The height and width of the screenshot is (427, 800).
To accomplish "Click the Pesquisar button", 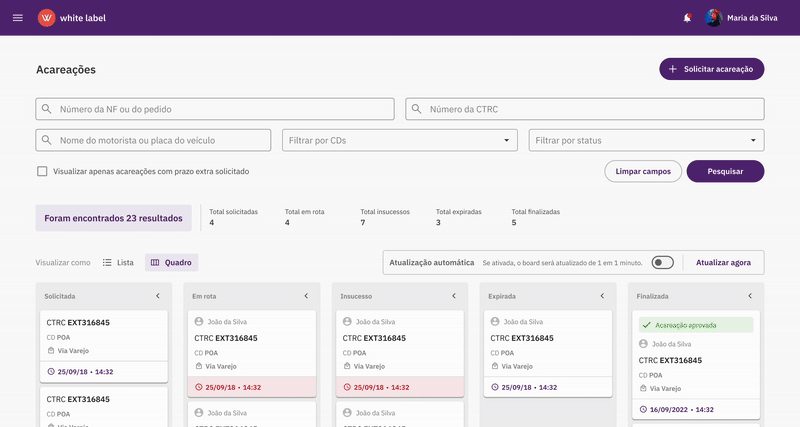I will click(725, 171).
